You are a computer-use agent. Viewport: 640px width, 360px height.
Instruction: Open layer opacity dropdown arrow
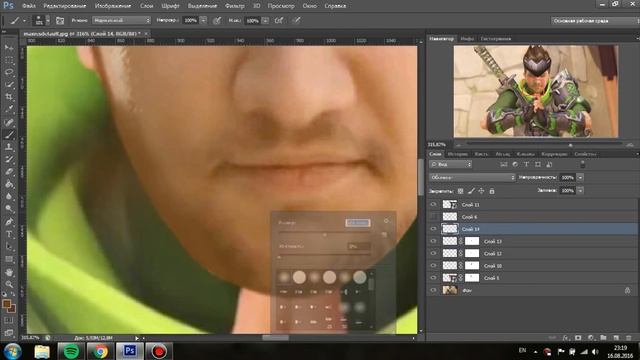click(x=580, y=178)
